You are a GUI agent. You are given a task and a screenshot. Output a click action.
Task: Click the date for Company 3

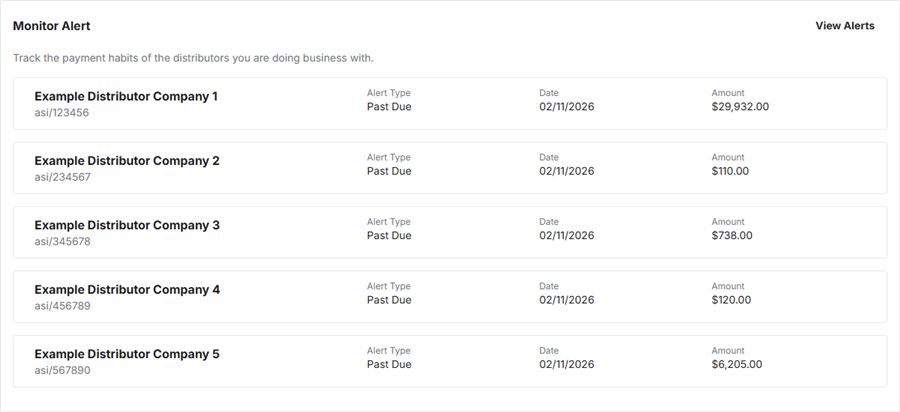pos(567,236)
